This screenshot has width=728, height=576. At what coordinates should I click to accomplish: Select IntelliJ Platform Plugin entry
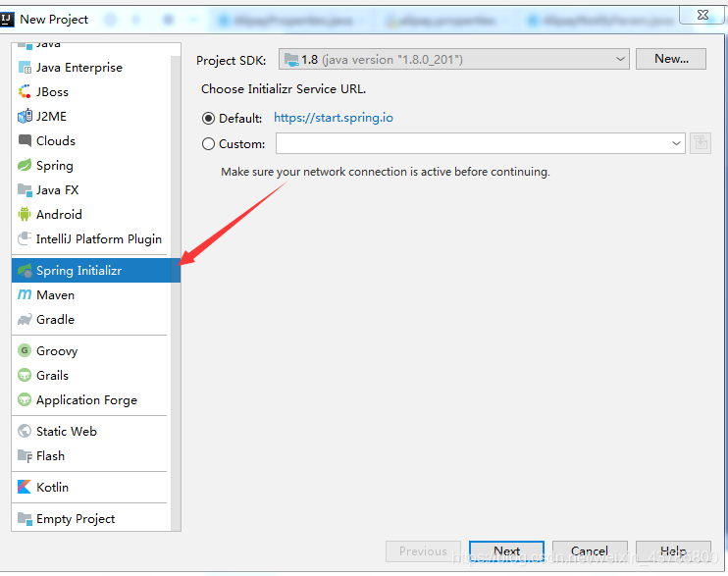tap(91, 238)
